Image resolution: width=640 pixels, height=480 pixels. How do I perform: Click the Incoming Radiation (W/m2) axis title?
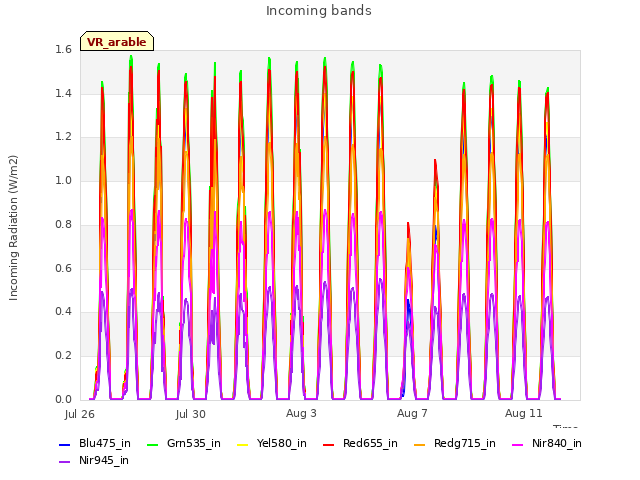[x=13, y=228]
